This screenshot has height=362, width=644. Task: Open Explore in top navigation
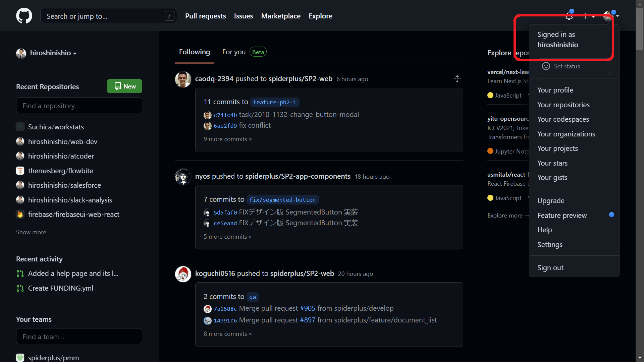pos(320,16)
